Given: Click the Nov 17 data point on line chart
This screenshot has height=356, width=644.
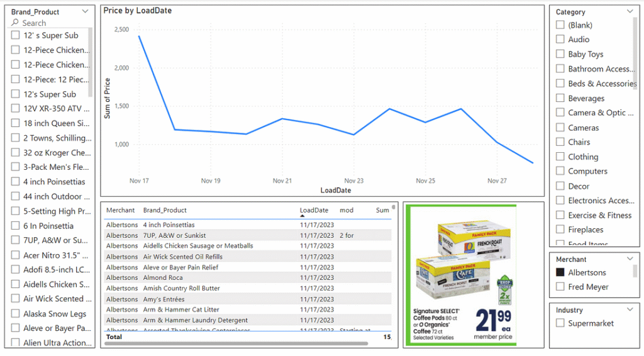Looking at the screenshot, I should point(139,36).
